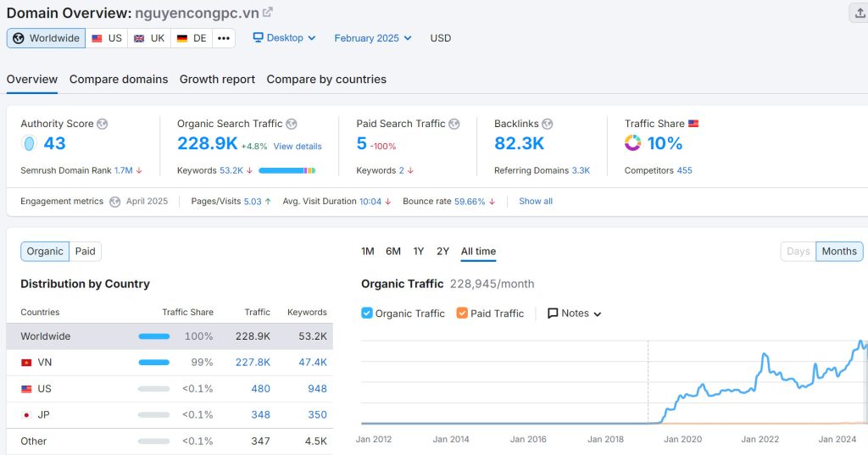This screenshot has height=455, width=868.
Task: Open Compare domains tab
Action: 119,79
